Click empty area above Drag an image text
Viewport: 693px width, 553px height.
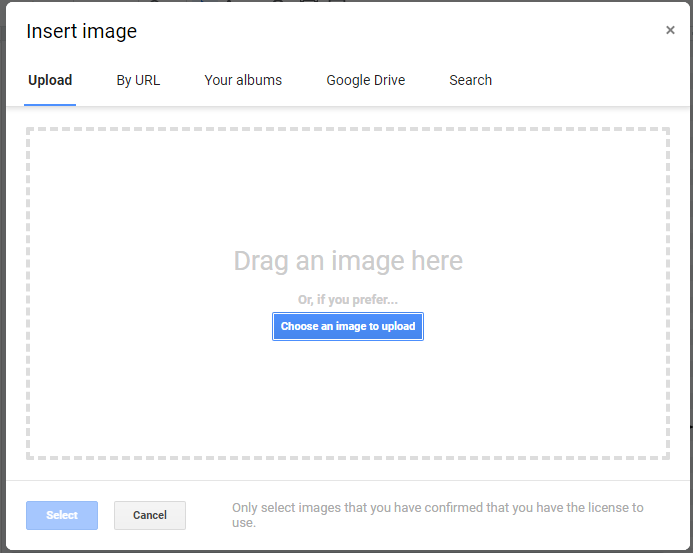tap(348, 188)
